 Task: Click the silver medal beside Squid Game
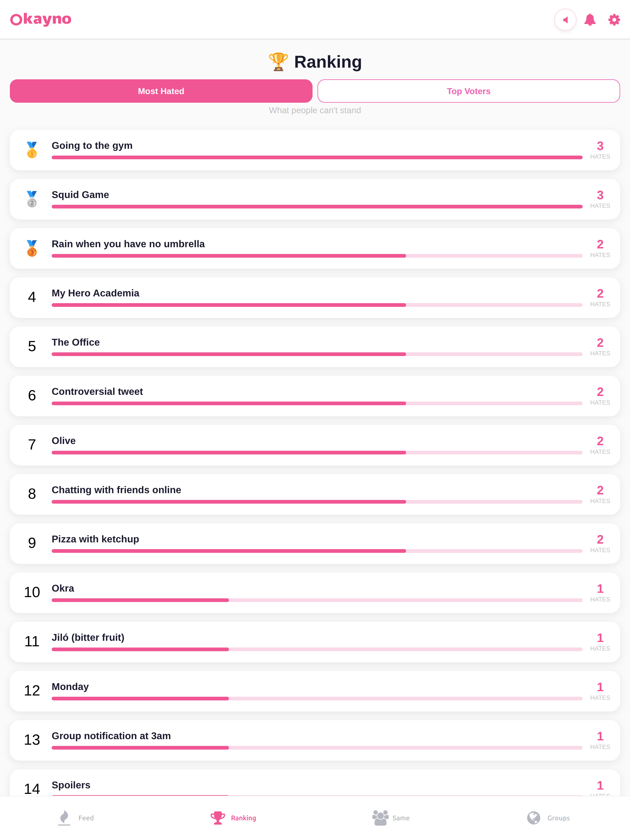32,199
